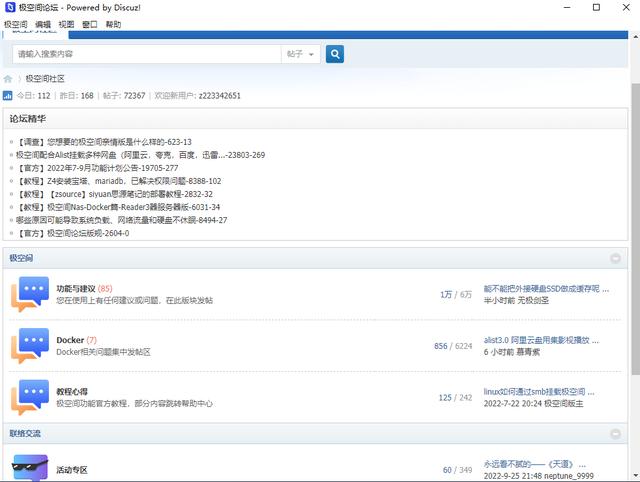Click Docker forum description text
Image resolution: width=640 pixels, height=482 pixels.
pyautogui.click(x=103, y=352)
